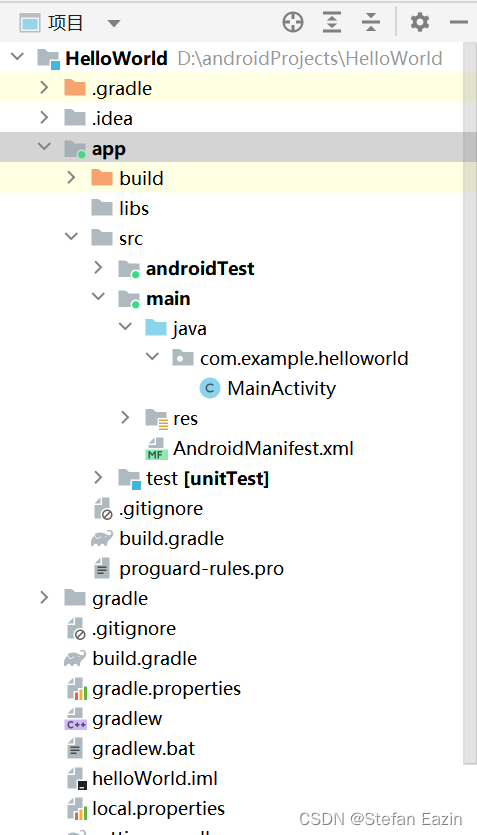Screen dimensions: 477x835
Task: Collapse the java folder chevron
Action: 126,326
